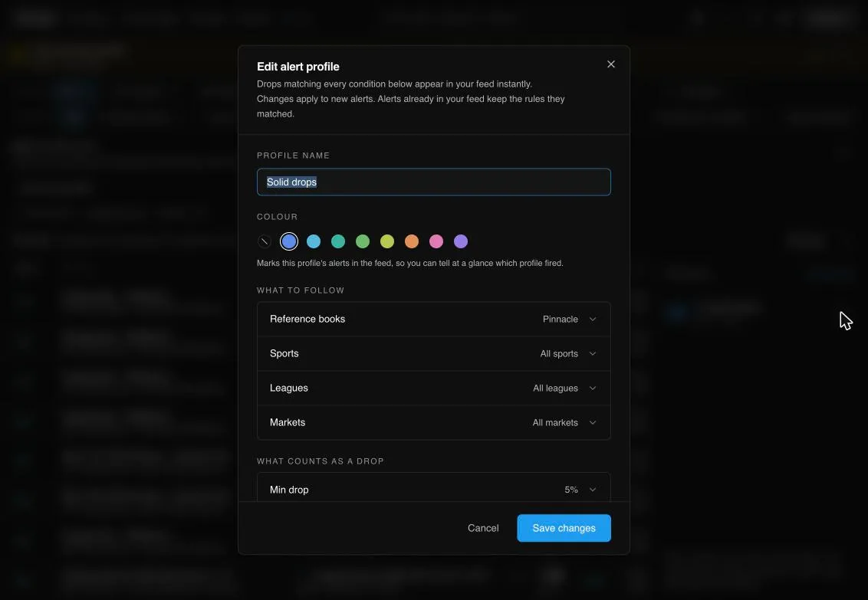Screen dimensions: 868x600
Task: Close the Edit alert profile dialog
Action: coord(610,64)
